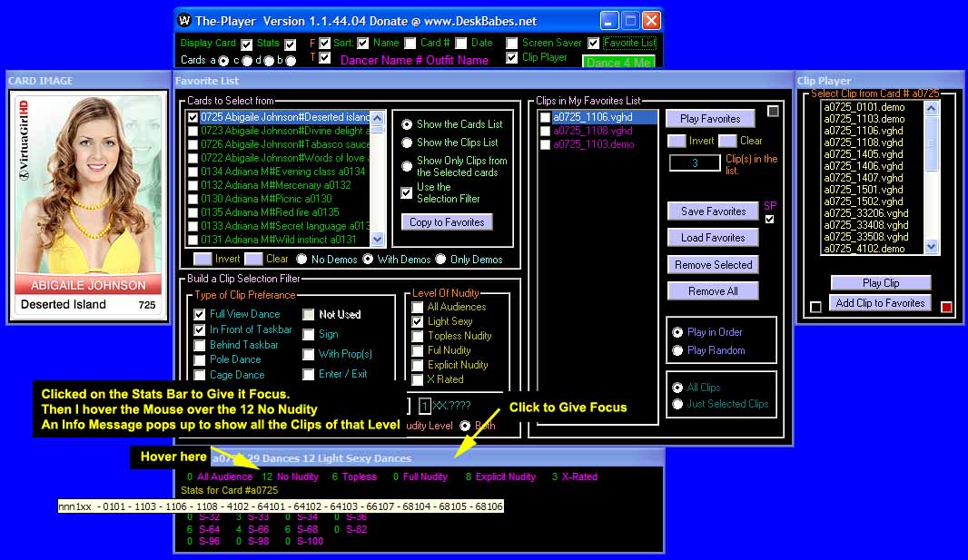Click the W logo in The-Player title bar

185,20
